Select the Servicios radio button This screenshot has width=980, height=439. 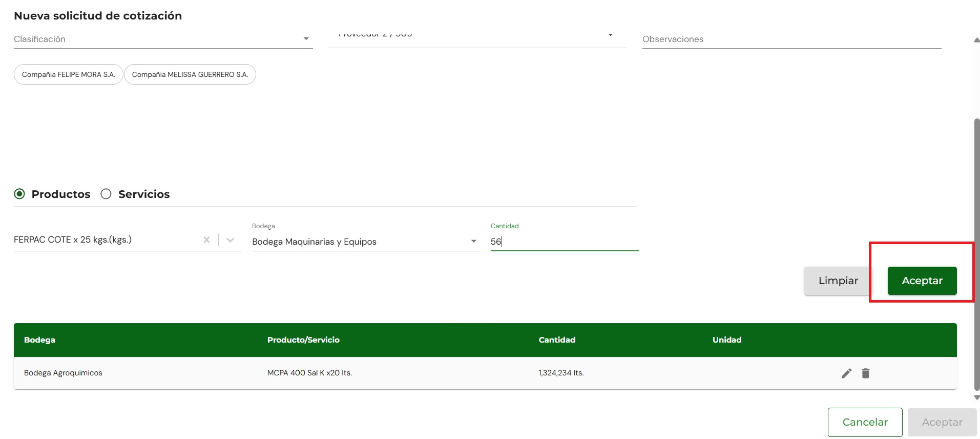pos(106,194)
